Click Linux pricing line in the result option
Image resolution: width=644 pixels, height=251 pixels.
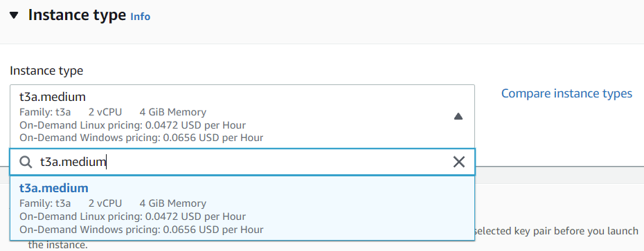[x=133, y=216]
